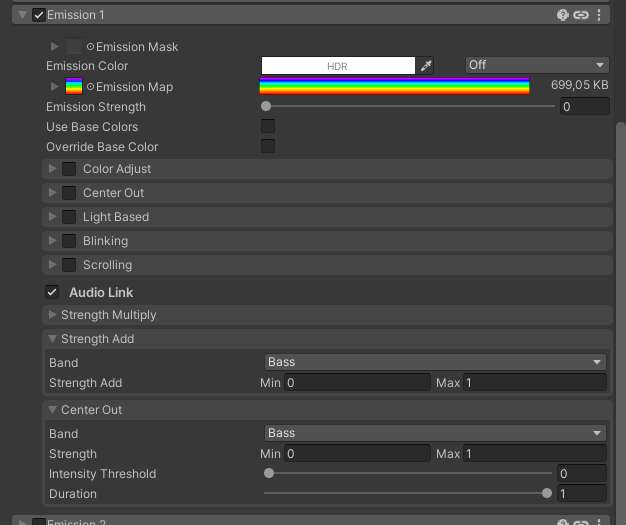Enable Override Base Color
This screenshot has height=525, width=626.
(267, 146)
